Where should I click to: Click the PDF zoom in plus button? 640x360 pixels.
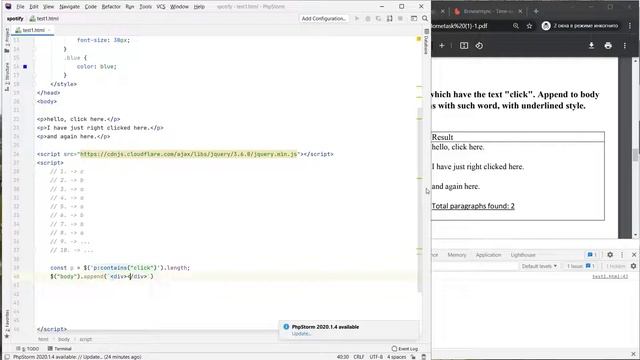pos(442,45)
